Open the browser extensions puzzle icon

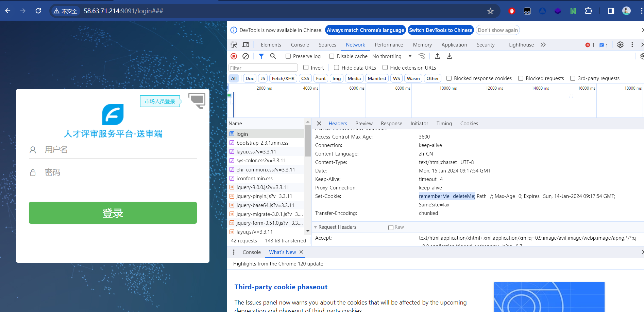point(589,11)
